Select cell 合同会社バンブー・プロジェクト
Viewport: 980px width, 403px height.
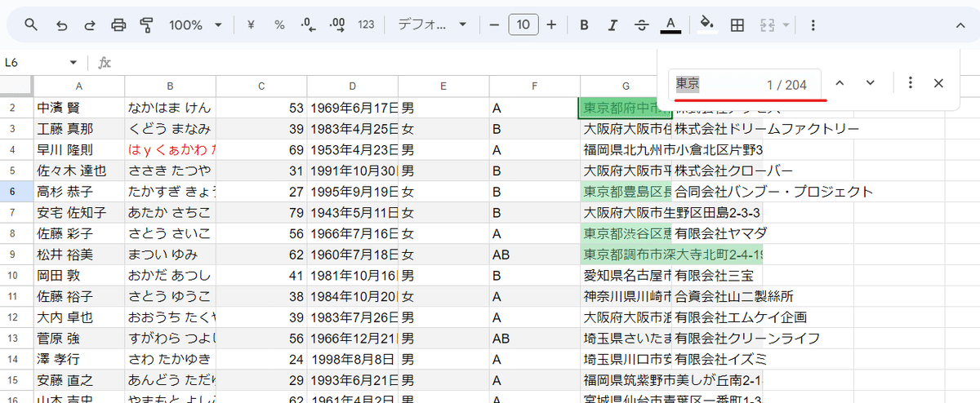(773, 192)
